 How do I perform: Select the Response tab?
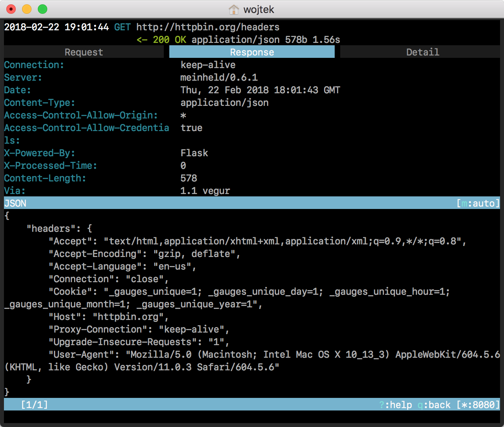click(x=252, y=52)
